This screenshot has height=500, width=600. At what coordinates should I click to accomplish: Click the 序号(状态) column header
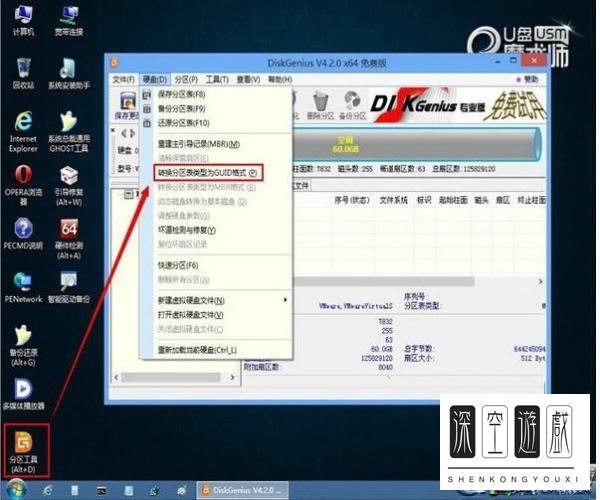point(352,200)
